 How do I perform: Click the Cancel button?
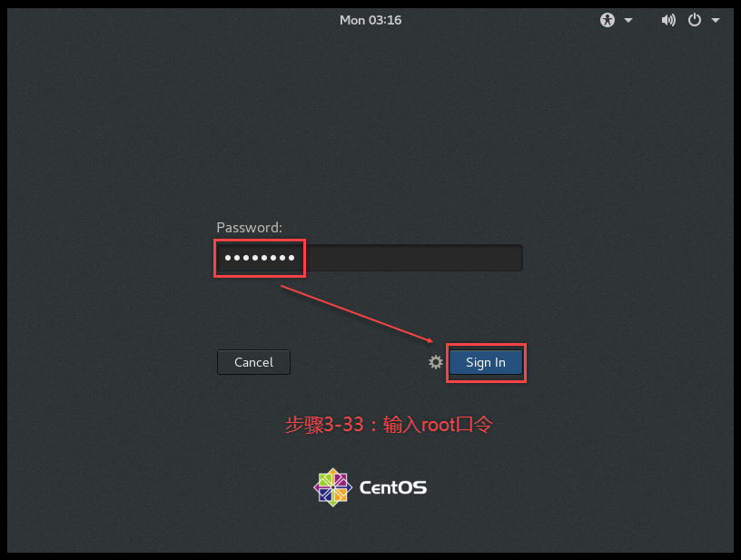click(x=253, y=362)
